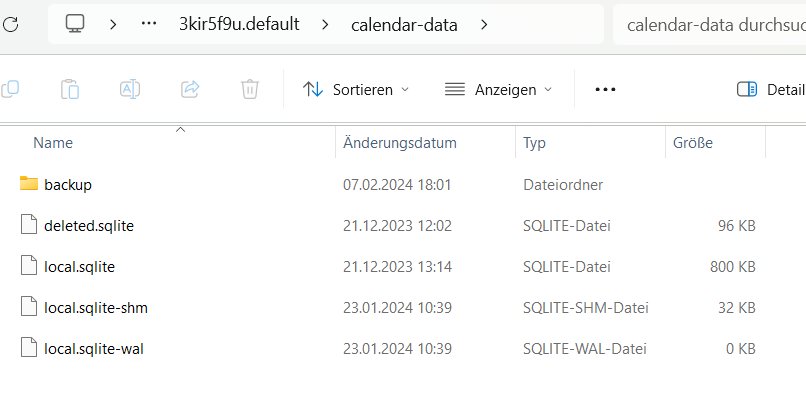Click the This PC monitor icon
The image size is (806, 414).
[75, 24]
